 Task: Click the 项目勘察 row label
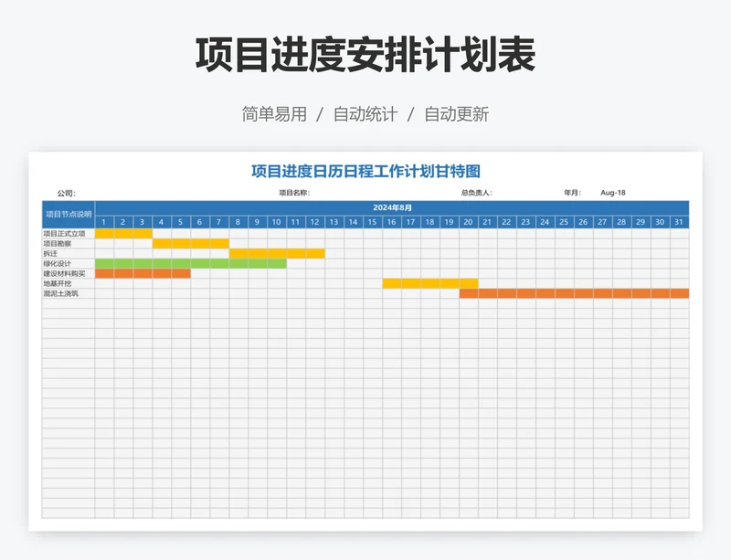click(58, 243)
